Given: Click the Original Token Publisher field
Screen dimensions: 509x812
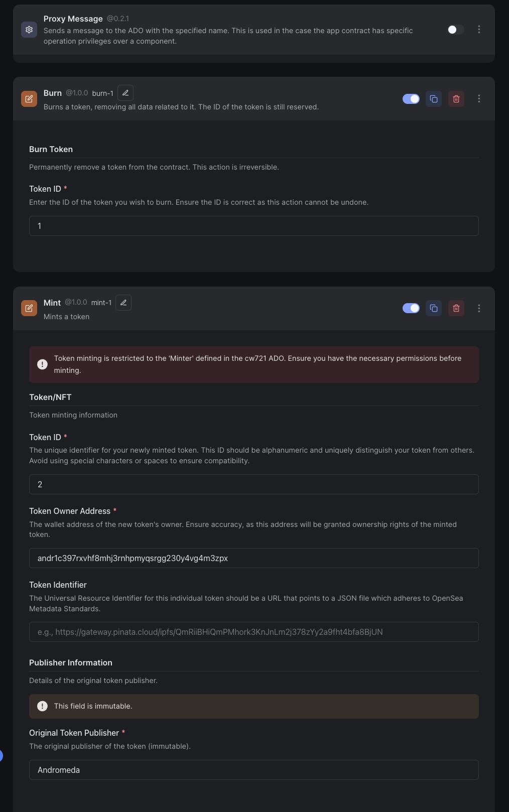Looking at the screenshot, I should click(x=253, y=770).
